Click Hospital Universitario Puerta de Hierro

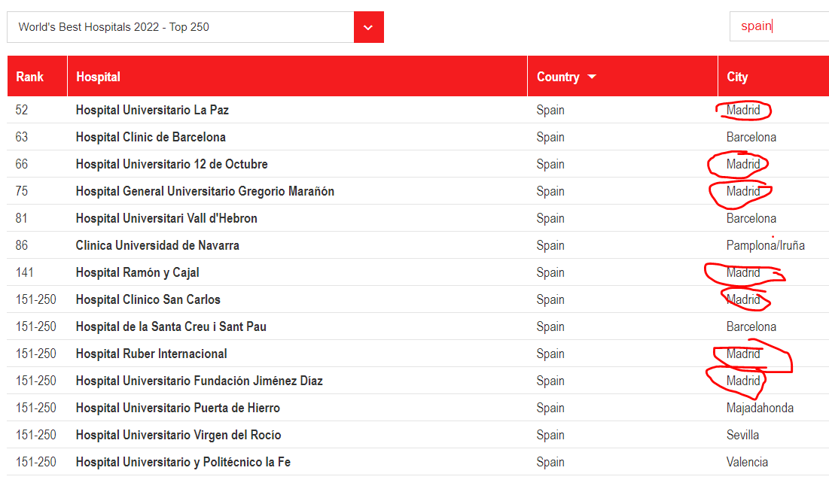(x=178, y=408)
